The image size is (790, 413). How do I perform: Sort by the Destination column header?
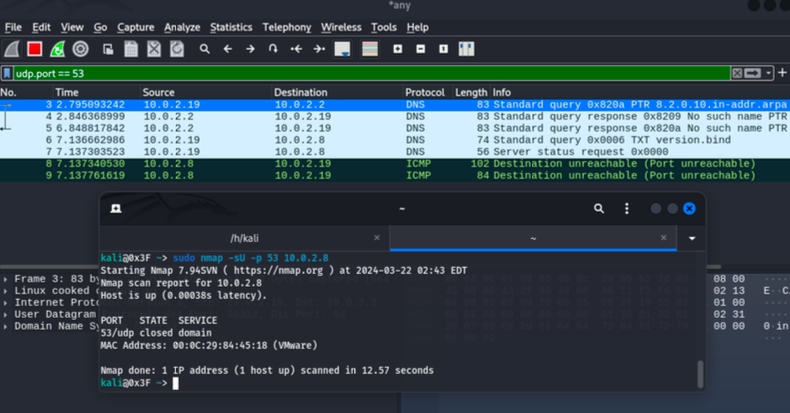(x=337, y=92)
